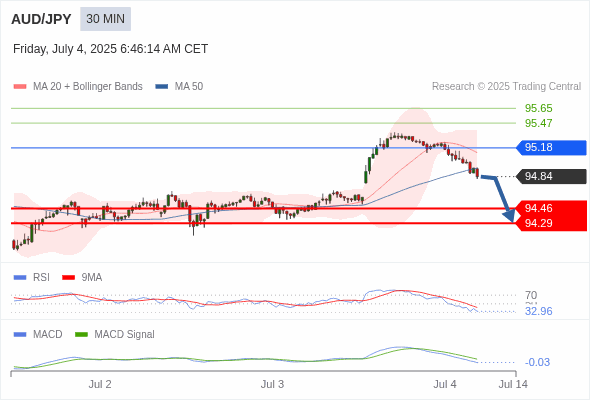Click the MACD Signal green legend marker
The height and width of the screenshot is (400, 590).
point(81,335)
